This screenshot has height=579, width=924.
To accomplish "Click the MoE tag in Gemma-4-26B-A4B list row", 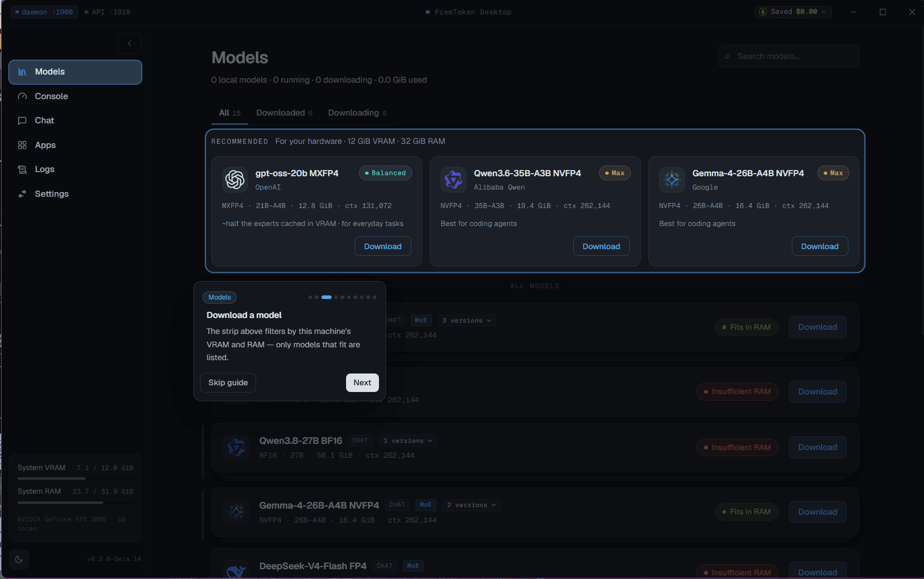I will point(426,505).
